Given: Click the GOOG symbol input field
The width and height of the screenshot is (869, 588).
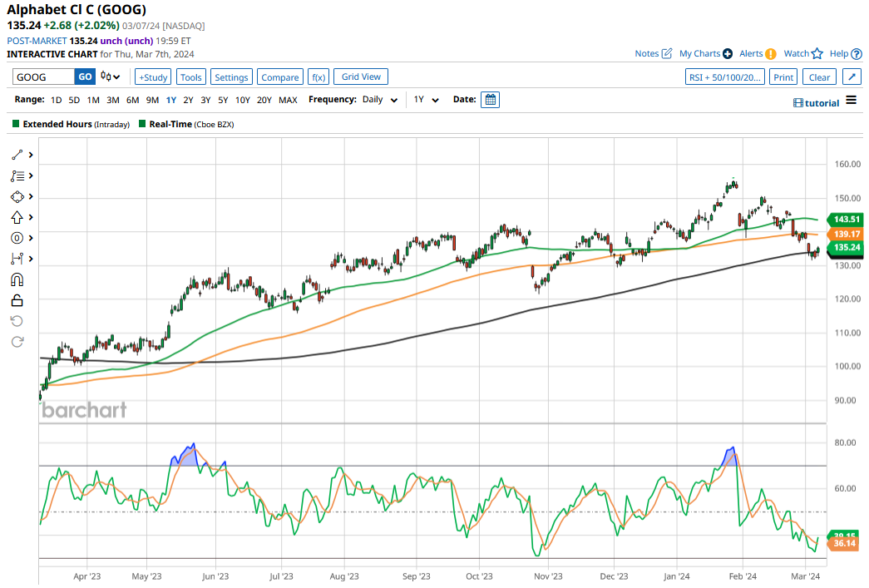Looking at the screenshot, I should [43, 77].
